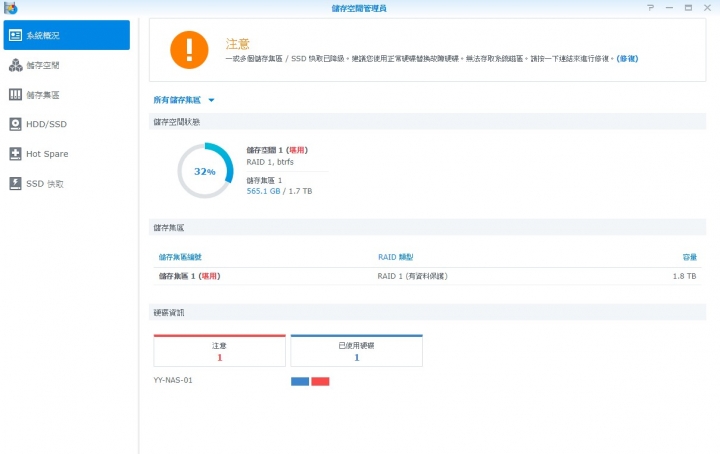Viewport: 720px width, 454px height.
Task: Go to the 儲存集區 section
Action: (x=67, y=95)
